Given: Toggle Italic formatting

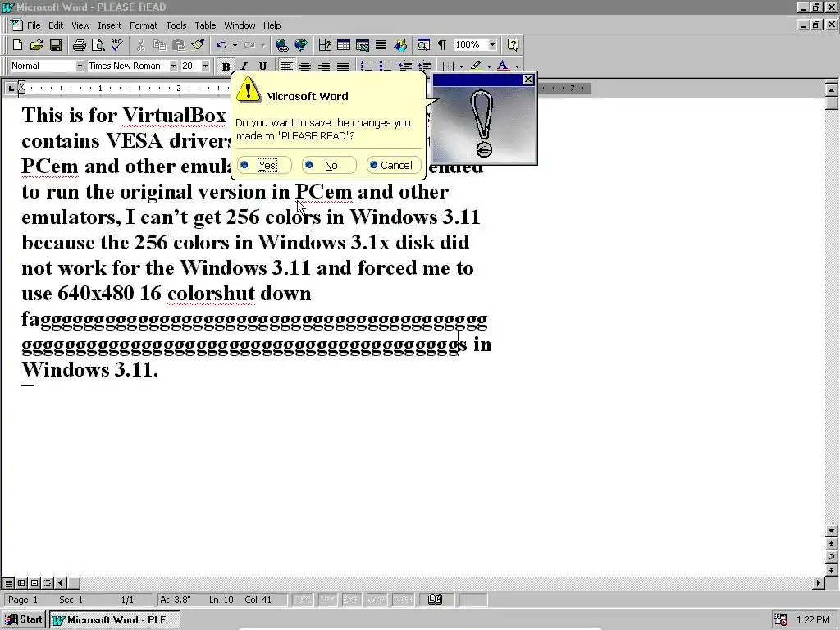Looking at the screenshot, I should 244,66.
